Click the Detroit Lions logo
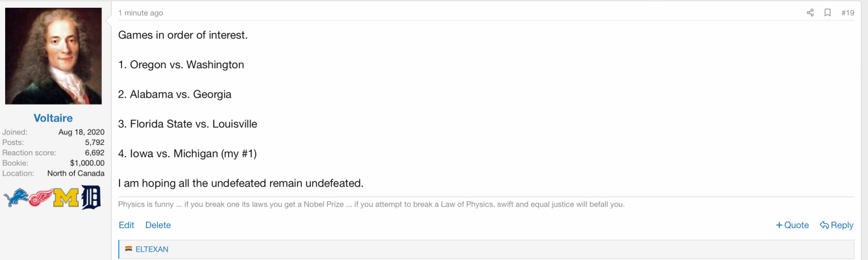This screenshot has height=260, width=868. 16,198
